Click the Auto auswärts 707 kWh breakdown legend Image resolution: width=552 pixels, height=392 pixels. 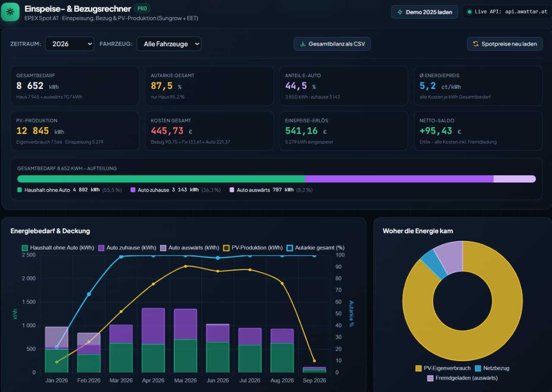(x=271, y=190)
